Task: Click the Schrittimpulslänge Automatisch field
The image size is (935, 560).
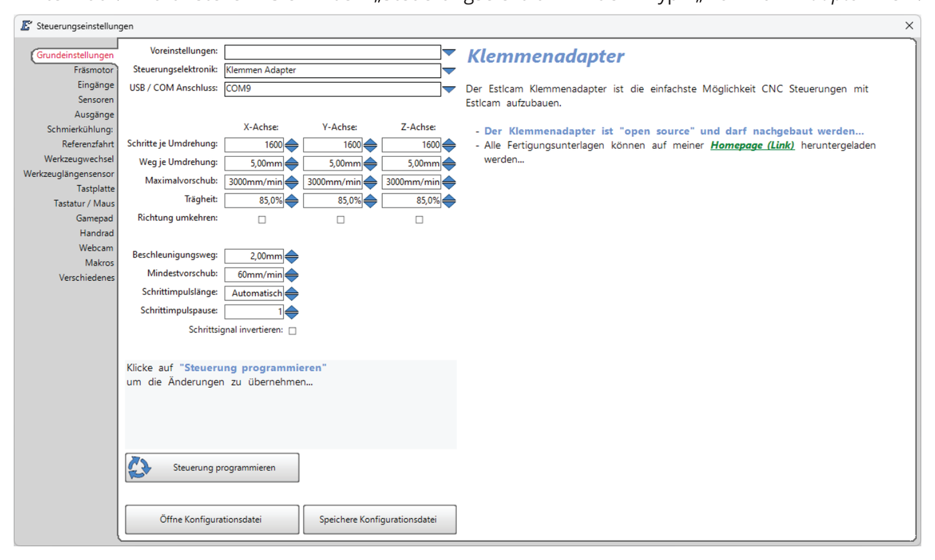Action: pyautogui.click(x=254, y=294)
